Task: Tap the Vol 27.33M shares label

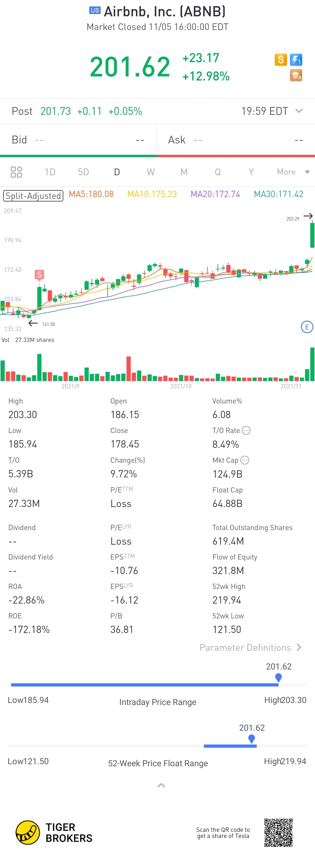Action: [28, 340]
